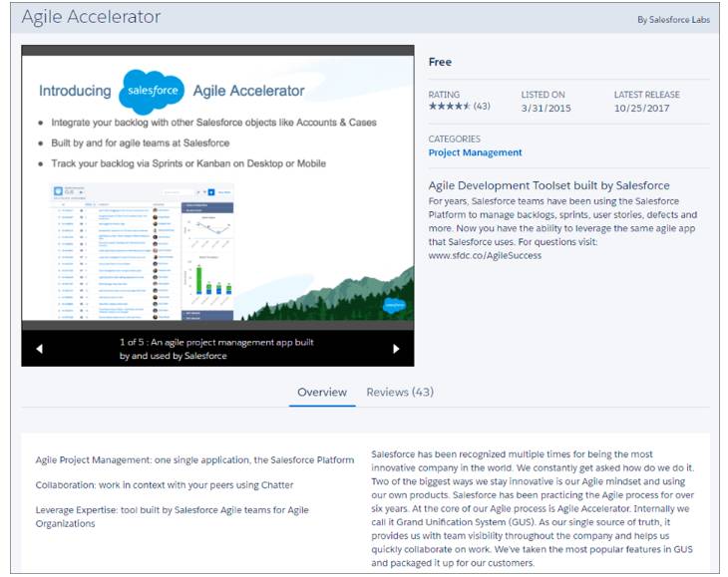The width and height of the screenshot is (728, 577).
Task: Click the 'LATEST RELEASE' label
Action: [x=647, y=95]
